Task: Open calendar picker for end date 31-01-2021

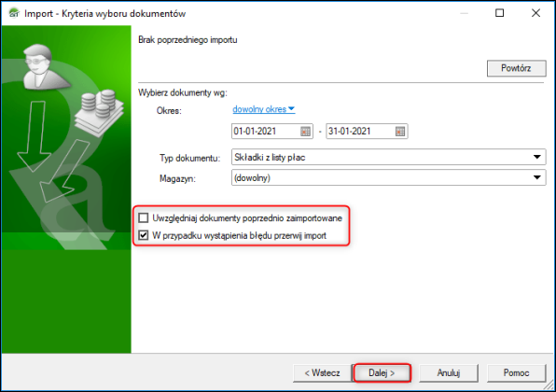Action: pyautogui.click(x=400, y=132)
